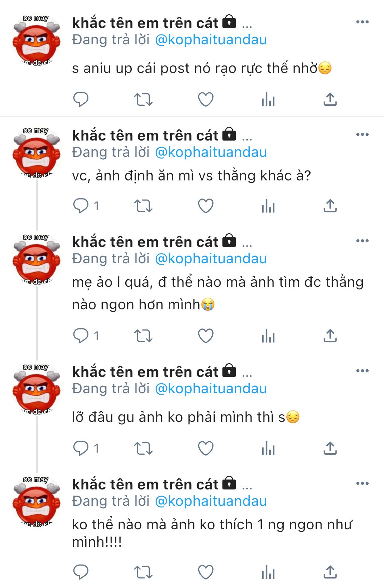Like the 'mẹ ảo l quá' tweet
This screenshot has width=384, height=588.
pyautogui.click(x=206, y=336)
